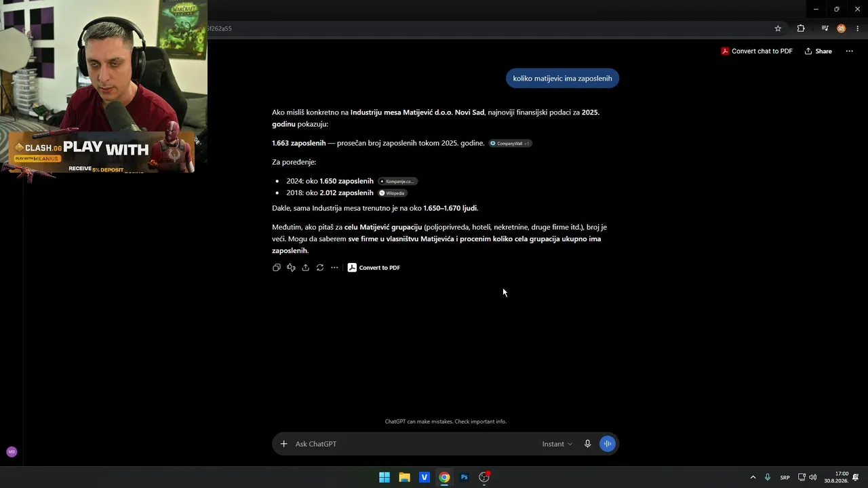The height and width of the screenshot is (488, 868).
Task: Open OBS Studio from the taskbar
Action: tap(484, 477)
